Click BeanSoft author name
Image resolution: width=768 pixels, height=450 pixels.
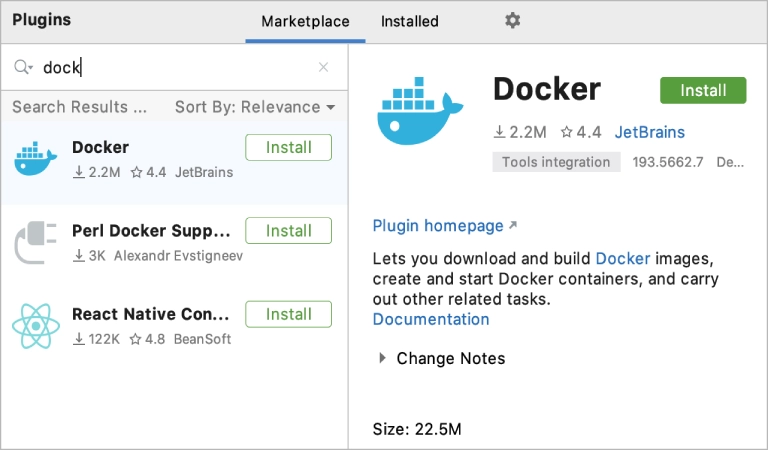pyautogui.click(x=202, y=339)
